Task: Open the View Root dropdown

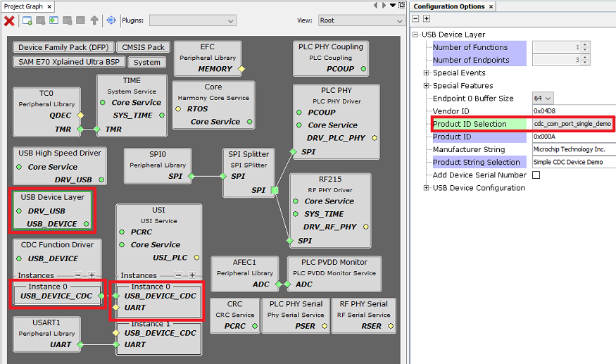Action: 361,20
